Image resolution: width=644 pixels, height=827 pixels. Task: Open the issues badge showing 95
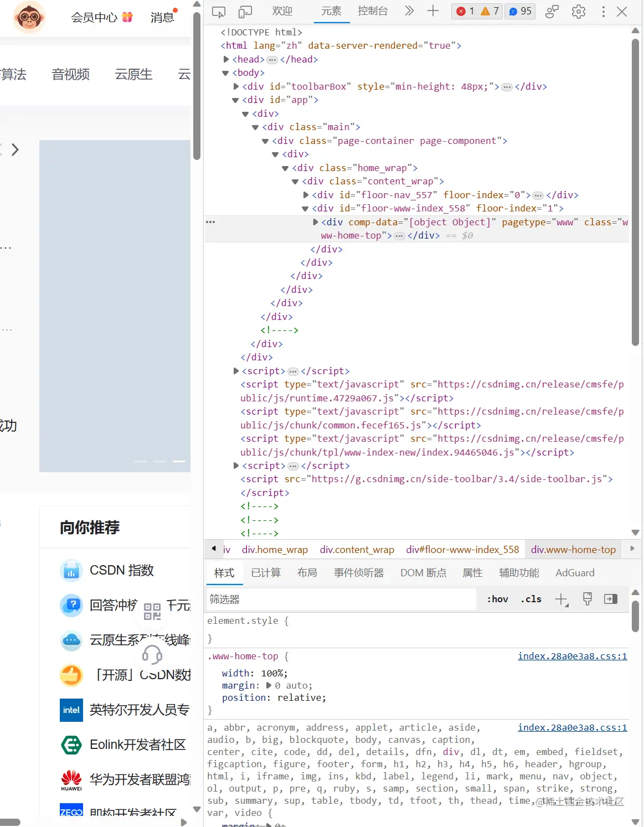[x=520, y=11]
